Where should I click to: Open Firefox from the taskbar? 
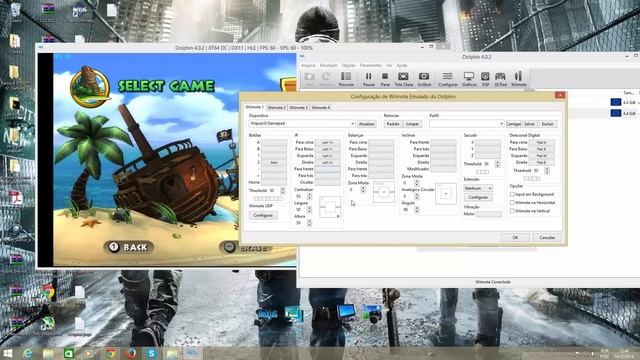pos(131,353)
